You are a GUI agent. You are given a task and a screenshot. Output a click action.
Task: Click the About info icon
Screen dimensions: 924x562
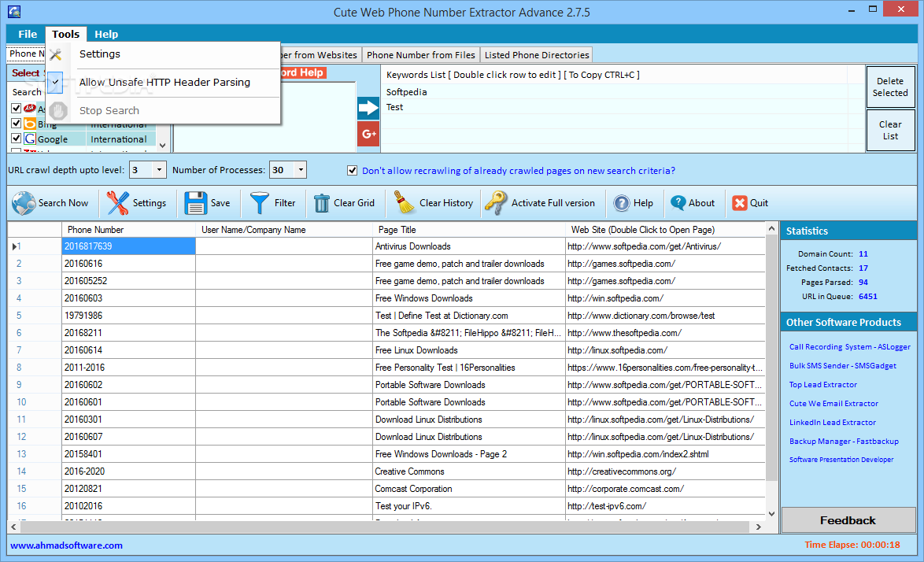tap(678, 203)
